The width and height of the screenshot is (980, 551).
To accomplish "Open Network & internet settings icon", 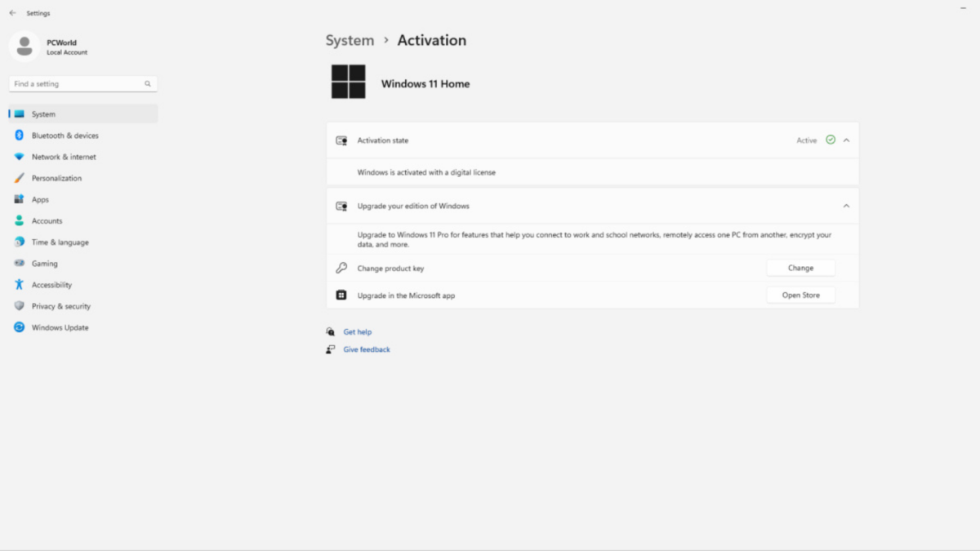I will click(x=19, y=157).
